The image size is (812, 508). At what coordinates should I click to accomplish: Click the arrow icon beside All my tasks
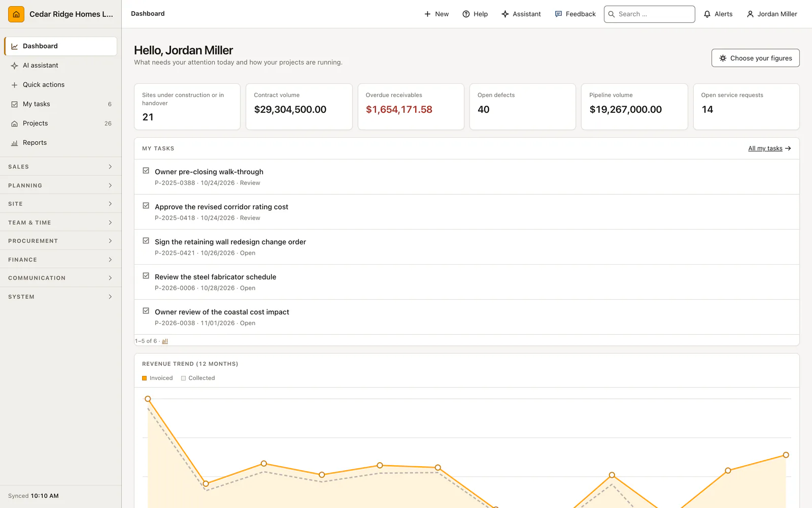coord(788,148)
